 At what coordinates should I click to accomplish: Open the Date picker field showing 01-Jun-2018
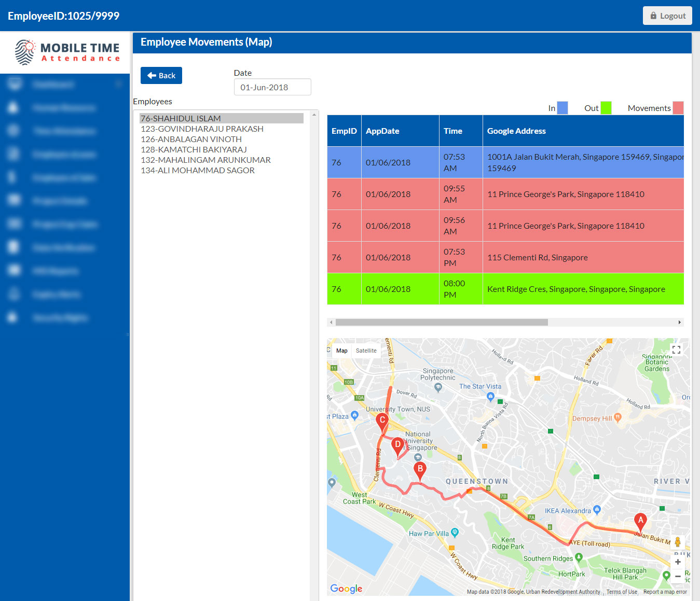pyautogui.click(x=272, y=87)
